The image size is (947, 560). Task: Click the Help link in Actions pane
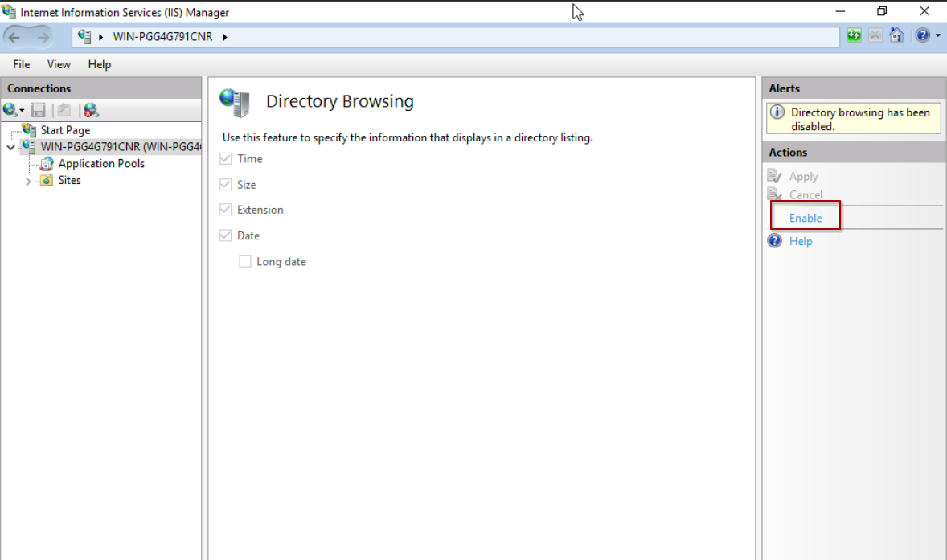(x=801, y=241)
